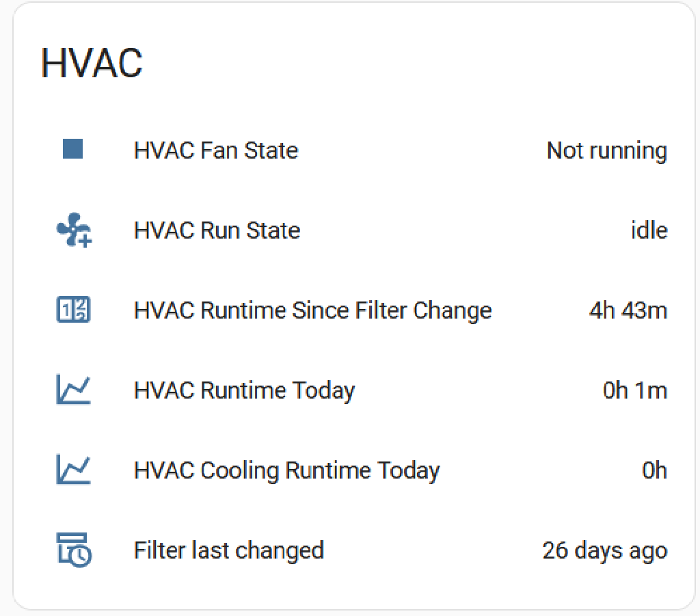Click the HVAC Fan State label text

click(x=216, y=150)
